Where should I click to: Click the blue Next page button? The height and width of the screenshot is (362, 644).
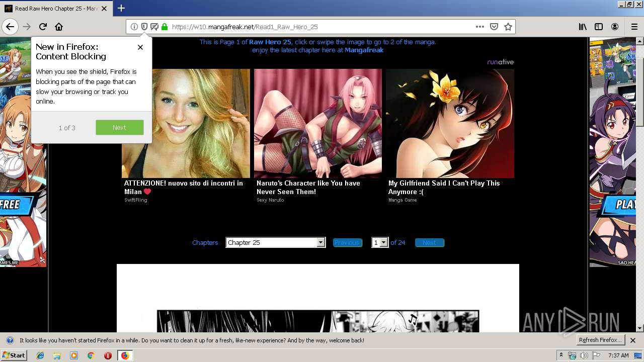[430, 242]
